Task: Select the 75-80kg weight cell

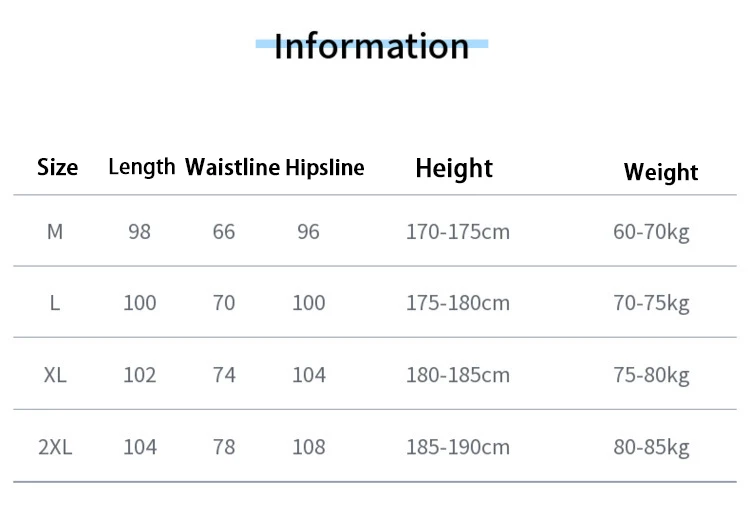Action: point(651,375)
